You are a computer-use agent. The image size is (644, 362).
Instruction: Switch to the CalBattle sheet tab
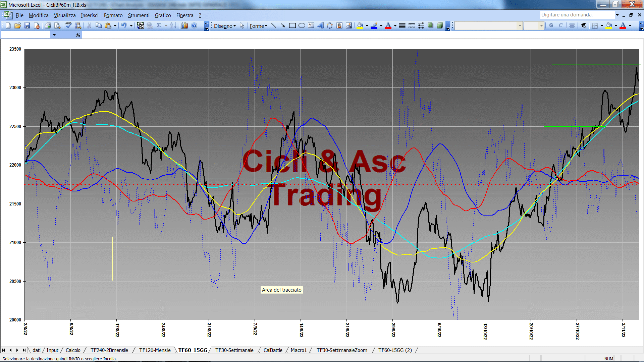pyautogui.click(x=273, y=350)
